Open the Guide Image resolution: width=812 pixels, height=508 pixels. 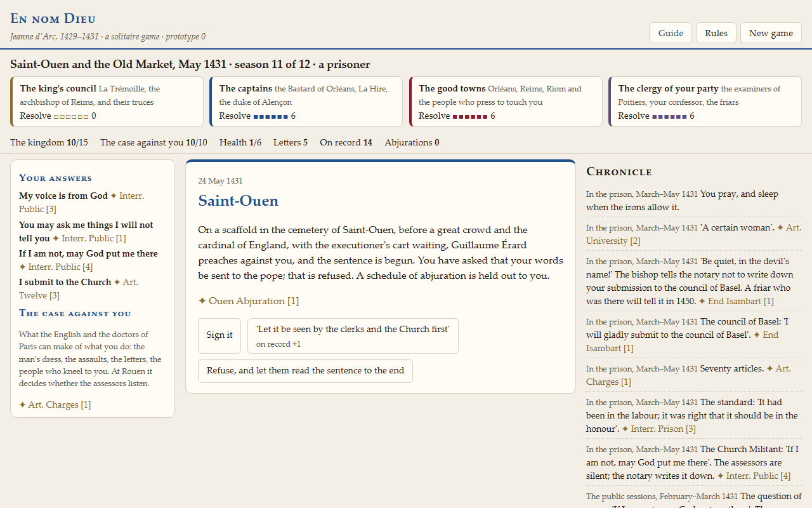671,33
